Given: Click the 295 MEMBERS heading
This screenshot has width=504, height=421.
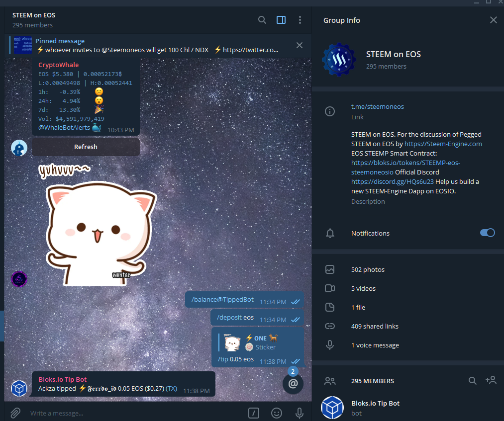Looking at the screenshot, I should pyautogui.click(x=373, y=381).
